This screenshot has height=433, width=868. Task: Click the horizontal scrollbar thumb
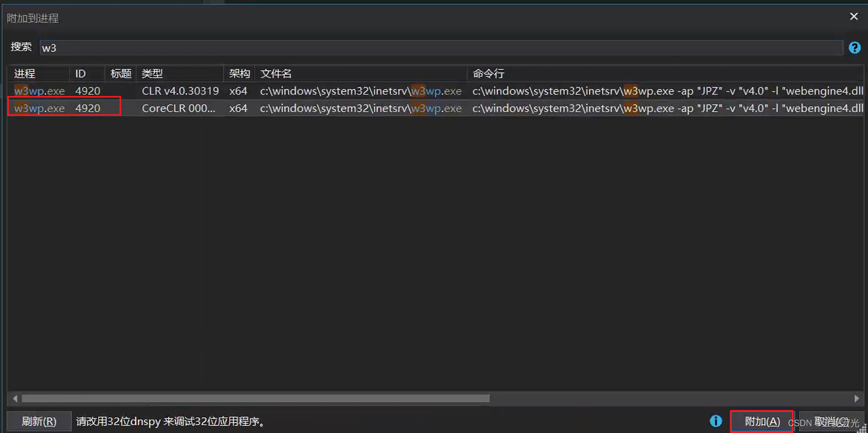click(256, 399)
